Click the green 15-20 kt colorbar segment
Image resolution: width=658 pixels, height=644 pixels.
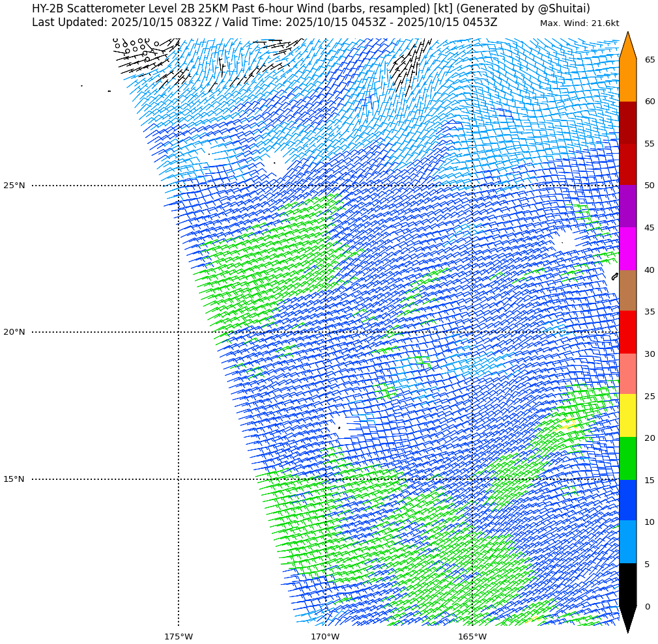pyautogui.click(x=627, y=458)
